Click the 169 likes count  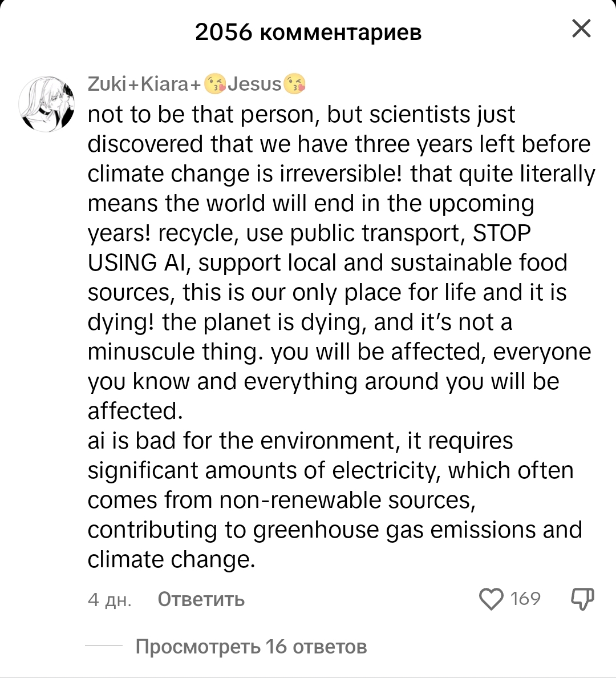525,599
